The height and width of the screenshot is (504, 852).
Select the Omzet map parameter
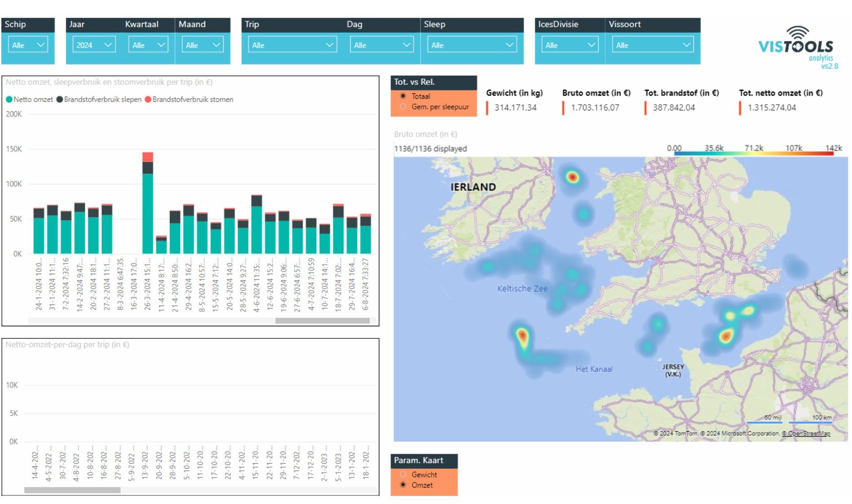point(402,485)
